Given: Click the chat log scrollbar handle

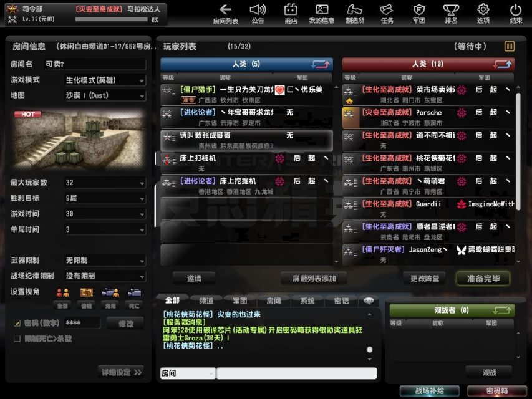Looking at the screenshot, I should click(x=369, y=350).
